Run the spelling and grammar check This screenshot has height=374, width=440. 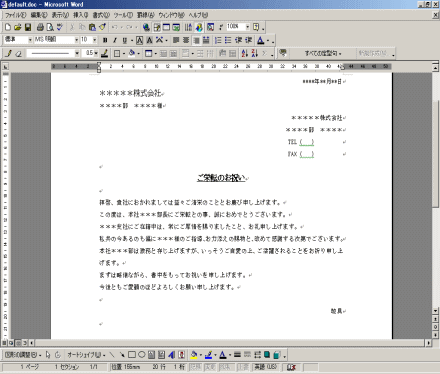[x=60, y=27]
